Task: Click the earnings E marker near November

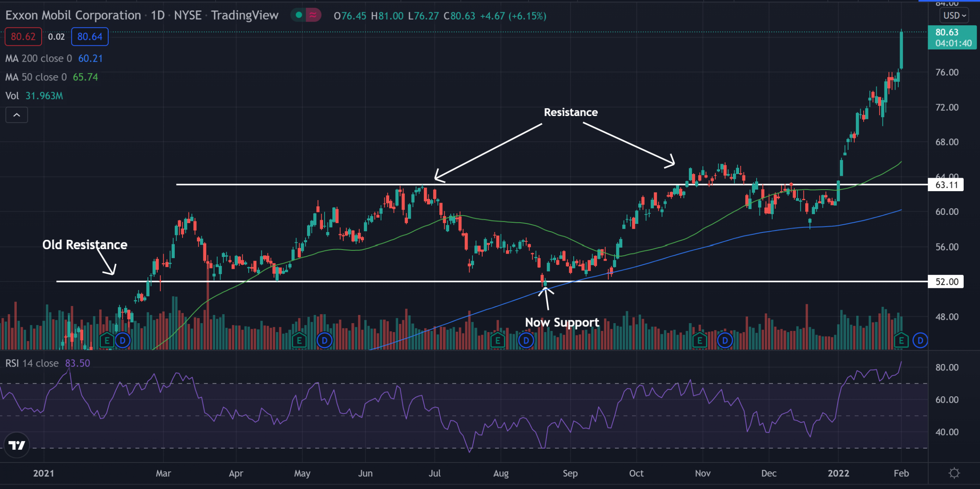Action: [700, 340]
